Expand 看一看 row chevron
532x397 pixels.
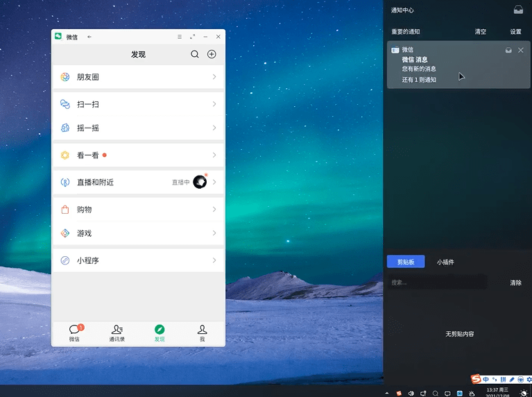[214, 155]
